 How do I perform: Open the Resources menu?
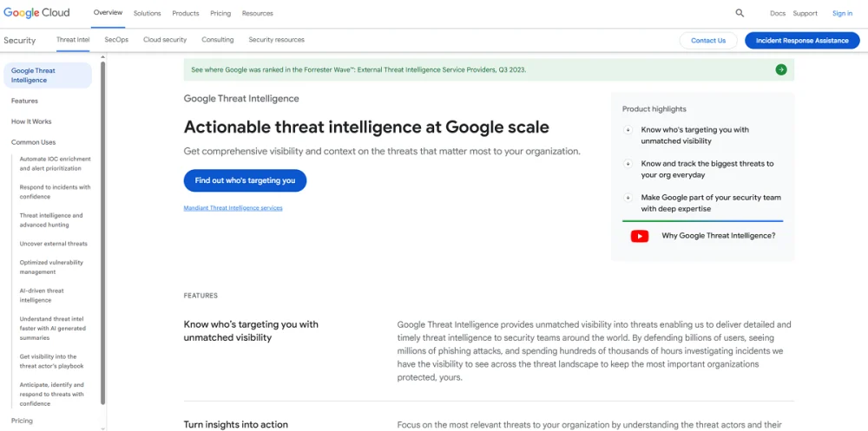[258, 13]
